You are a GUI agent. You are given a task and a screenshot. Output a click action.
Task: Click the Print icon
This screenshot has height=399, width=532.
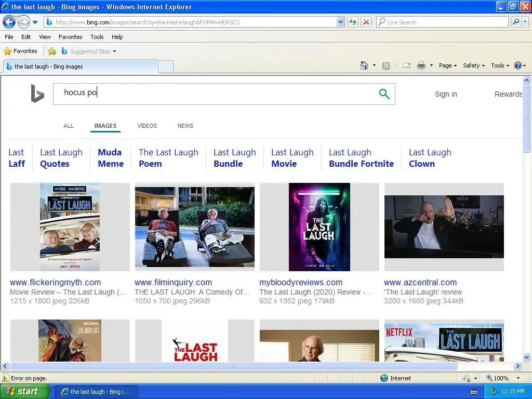coord(421,65)
